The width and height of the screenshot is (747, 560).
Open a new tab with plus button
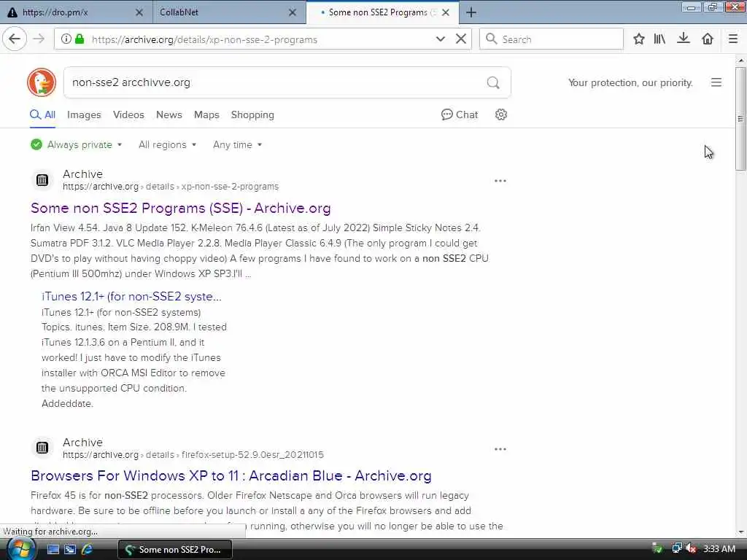(471, 12)
